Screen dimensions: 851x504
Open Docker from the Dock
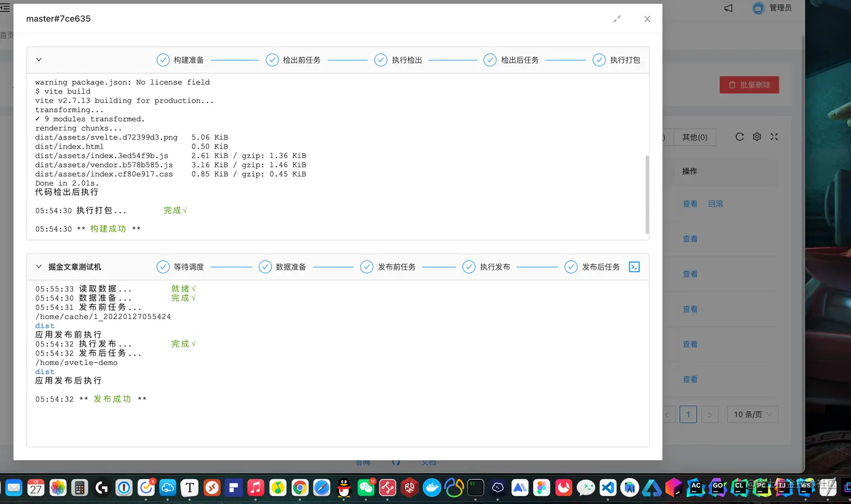tap(432, 487)
